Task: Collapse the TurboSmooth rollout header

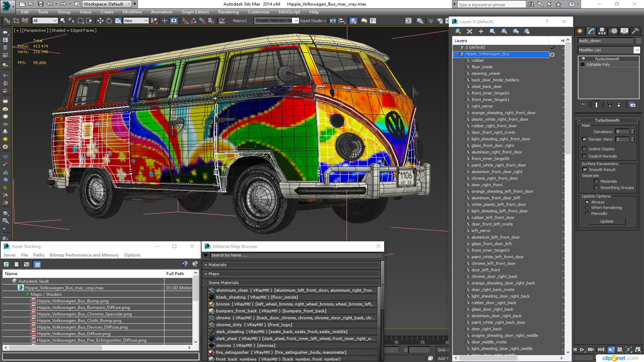Action: tap(607, 120)
